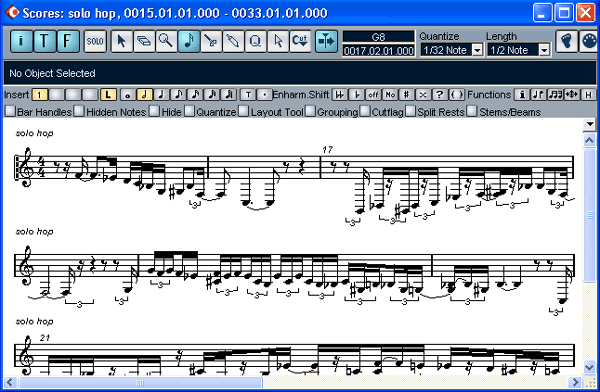This screenshot has width=600, height=392.
Task: Choose the Glue tool
Action: pos(233,41)
